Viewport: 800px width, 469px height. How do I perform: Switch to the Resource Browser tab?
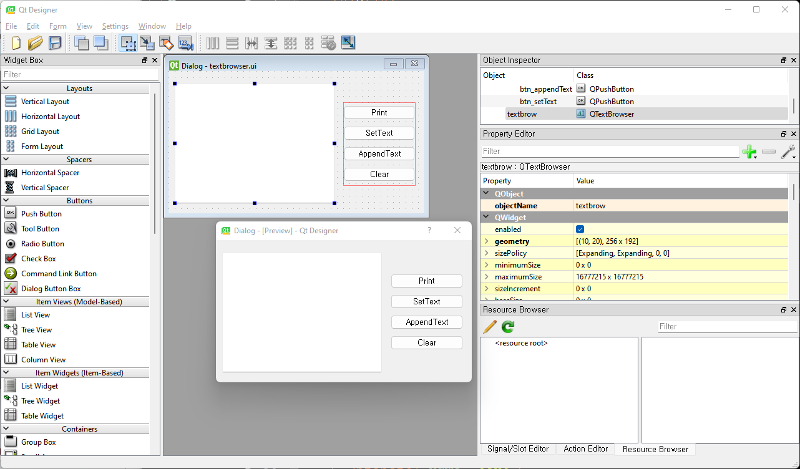click(x=655, y=449)
